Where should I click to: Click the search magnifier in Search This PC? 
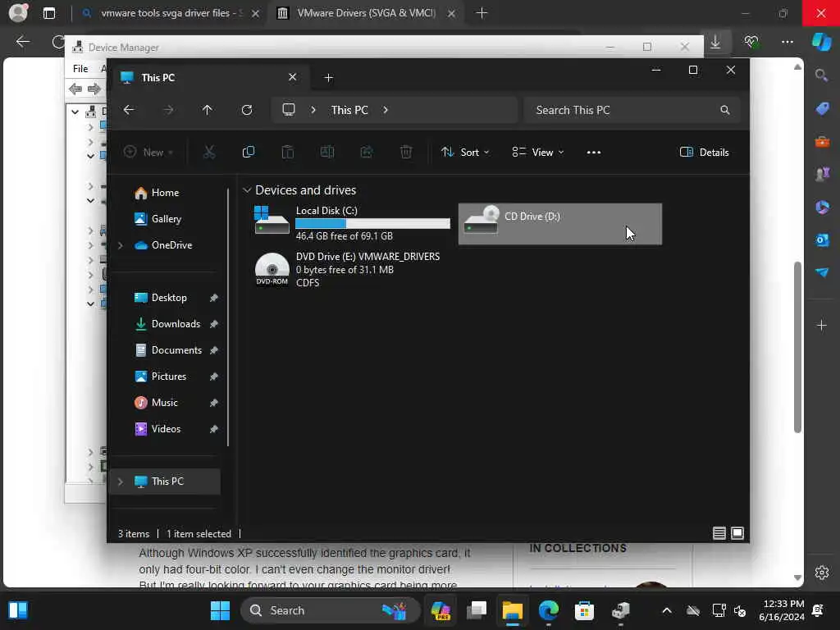(x=725, y=110)
